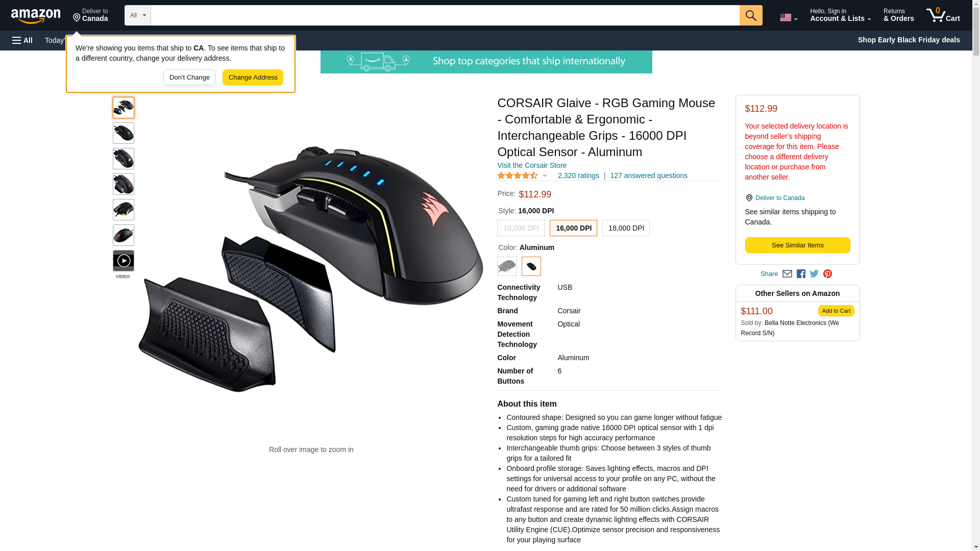Open the All search category dropdown
Image resolution: width=980 pixels, height=551 pixels.
click(x=138, y=15)
